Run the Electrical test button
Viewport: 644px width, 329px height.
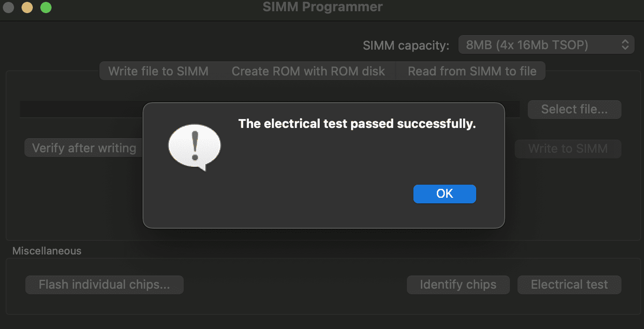(x=569, y=284)
